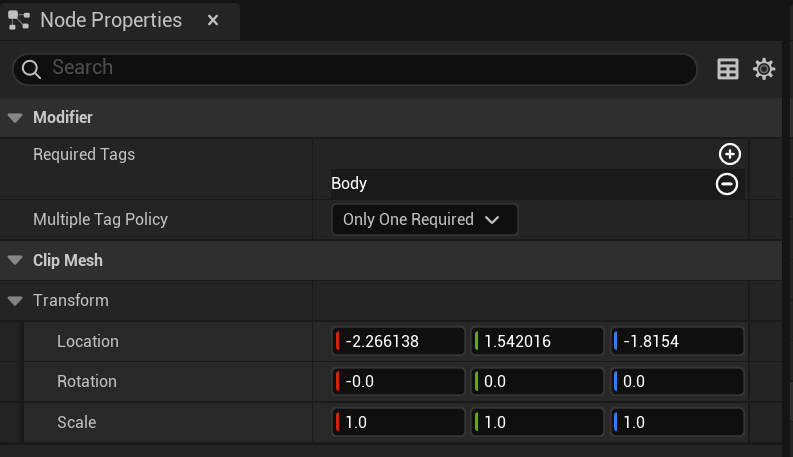The image size is (793, 457).
Task: Click Scale Z value field
Action: tap(677, 422)
